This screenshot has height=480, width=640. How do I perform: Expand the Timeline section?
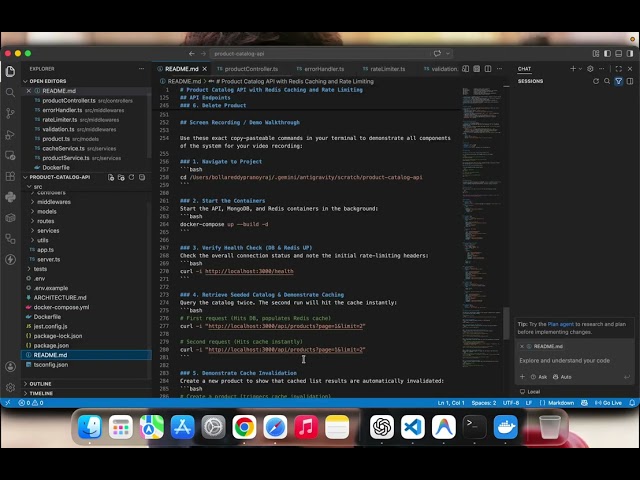coord(87,393)
